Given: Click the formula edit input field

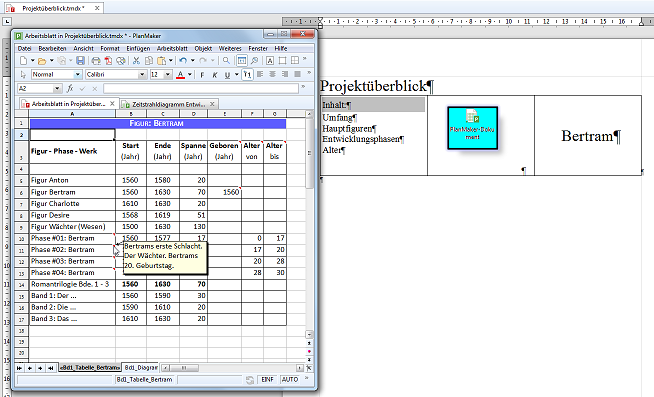Looking at the screenshot, I should coord(201,88).
